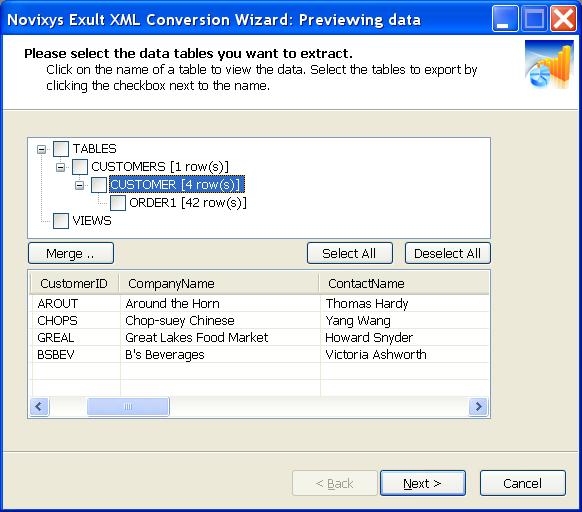Select the ORDER1 [42 row(s)] table name

click(188, 203)
